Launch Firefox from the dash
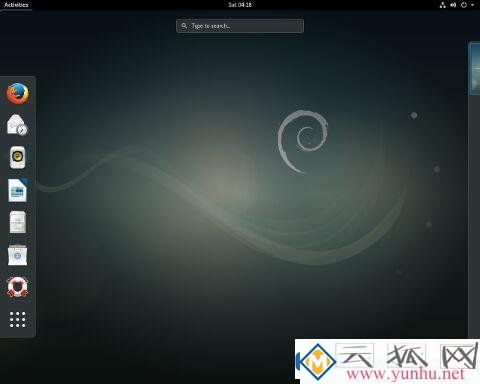This screenshot has height=384, width=480. click(x=18, y=93)
